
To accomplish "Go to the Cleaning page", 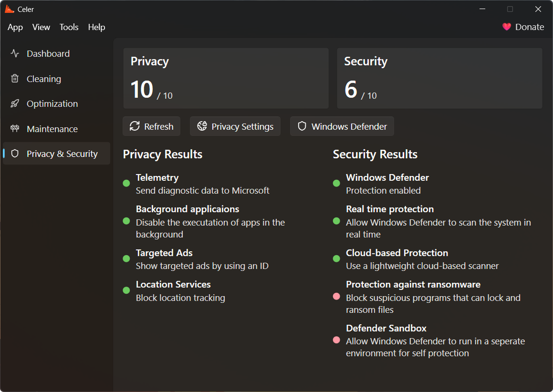I will (44, 79).
